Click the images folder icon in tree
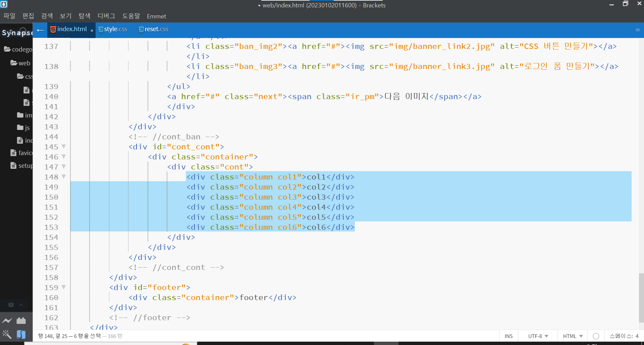This screenshot has width=644, height=345. (20, 115)
